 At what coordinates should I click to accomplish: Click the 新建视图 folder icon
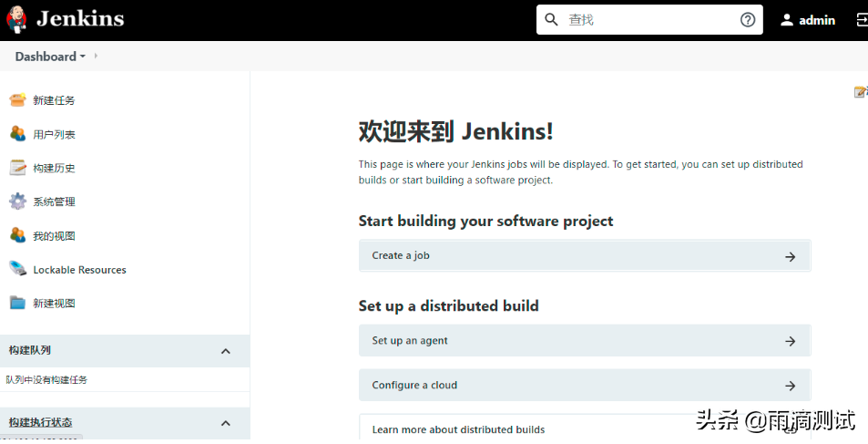click(17, 303)
